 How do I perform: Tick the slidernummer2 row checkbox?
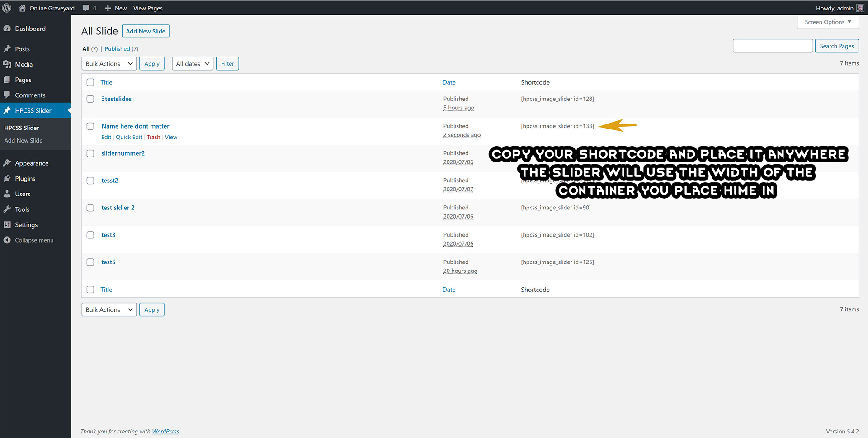pyautogui.click(x=90, y=153)
